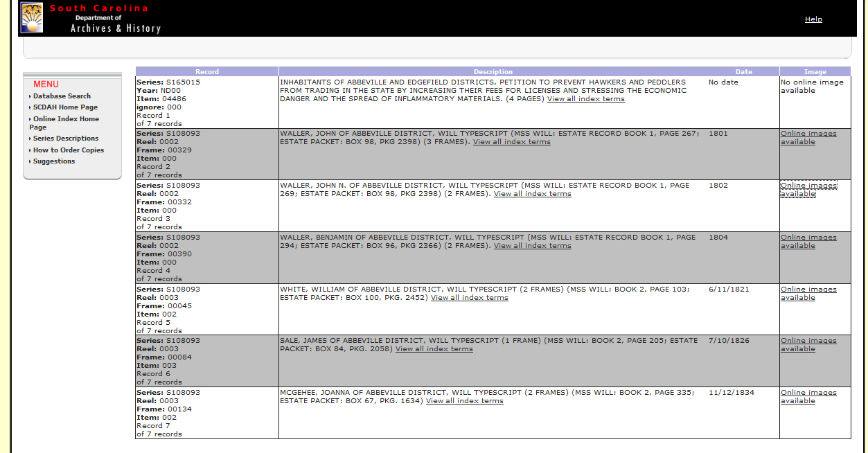This screenshot has width=868, height=453.
Task: Select Frame 00332 text
Action: (x=164, y=202)
